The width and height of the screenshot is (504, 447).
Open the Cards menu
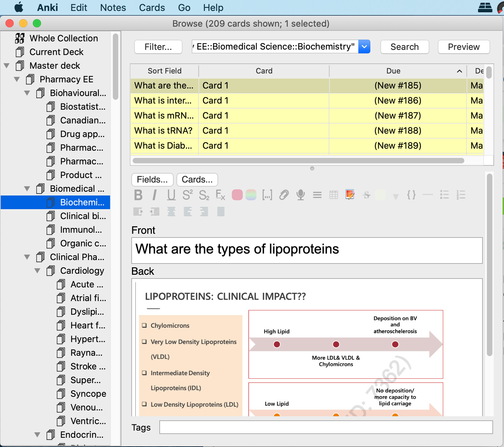[x=152, y=8]
